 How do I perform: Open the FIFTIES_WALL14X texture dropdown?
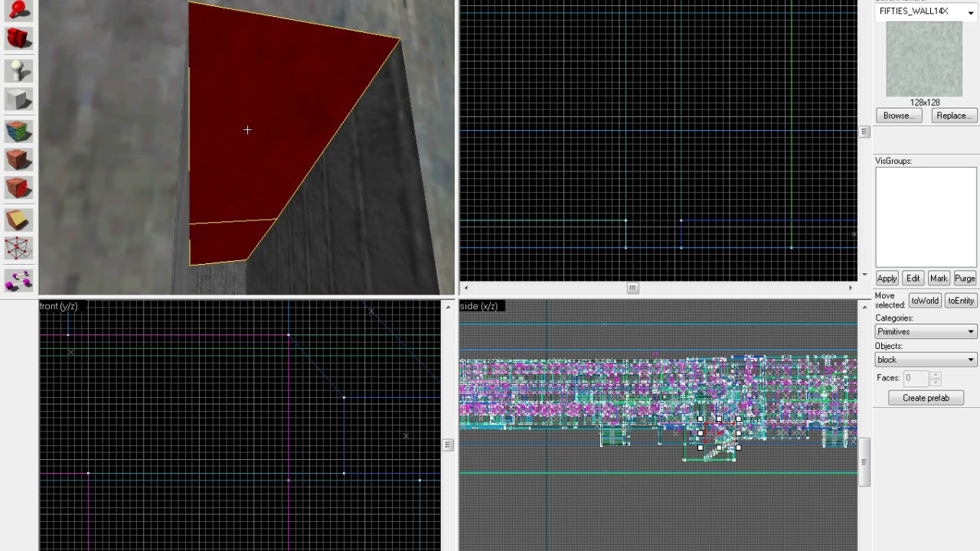tap(971, 12)
